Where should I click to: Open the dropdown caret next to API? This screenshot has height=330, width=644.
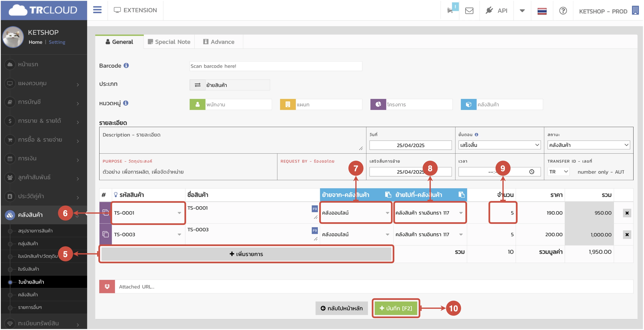pos(522,11)
